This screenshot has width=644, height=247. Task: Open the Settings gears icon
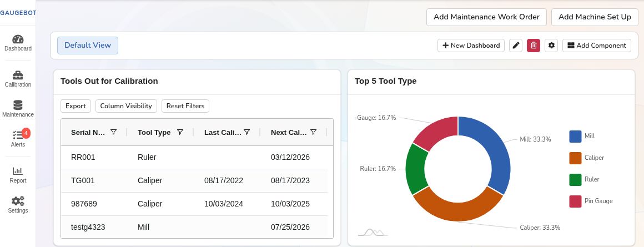18,201
